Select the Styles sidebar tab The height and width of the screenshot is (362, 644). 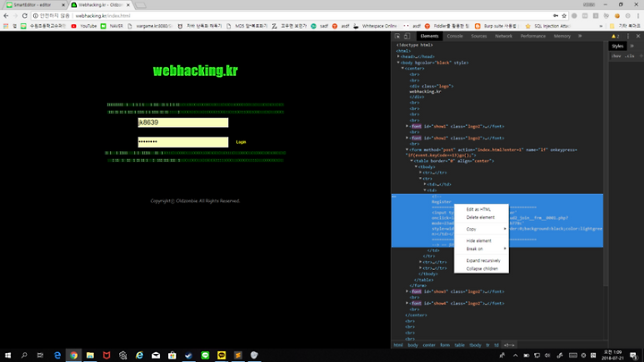point(617,46)
